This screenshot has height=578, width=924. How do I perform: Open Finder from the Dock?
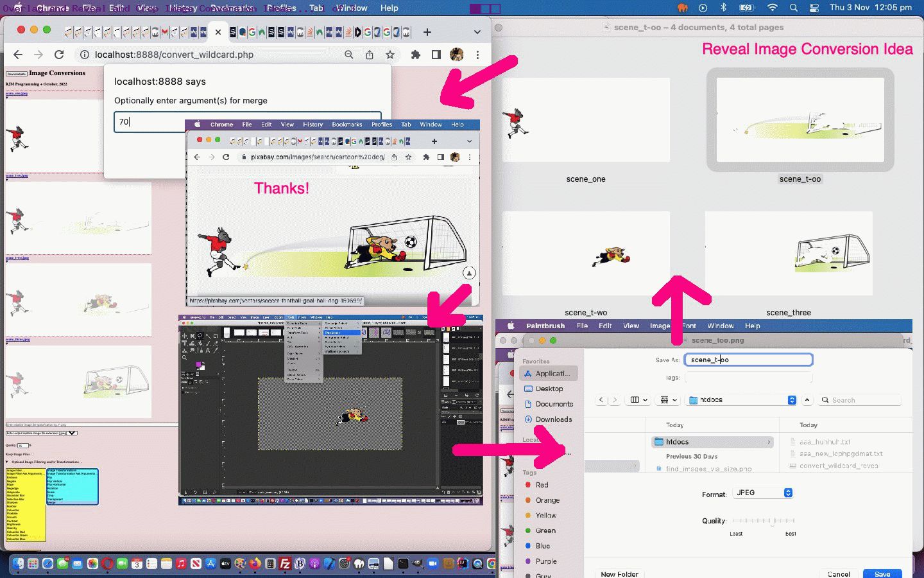pos(18,564)
